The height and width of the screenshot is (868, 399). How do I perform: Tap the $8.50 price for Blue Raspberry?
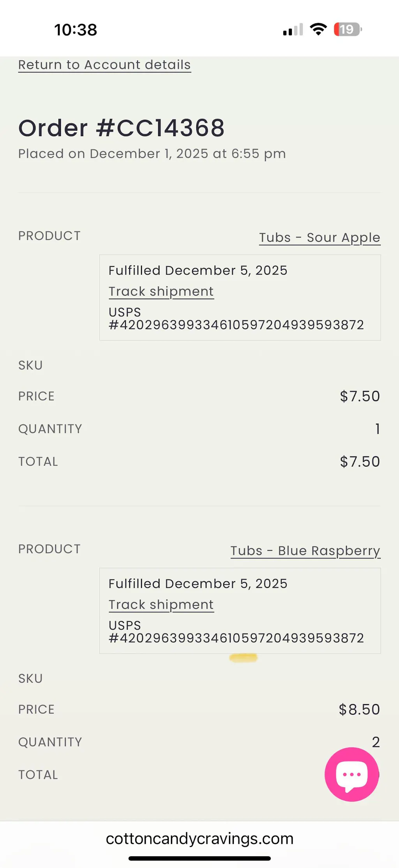tap(359, 710)
